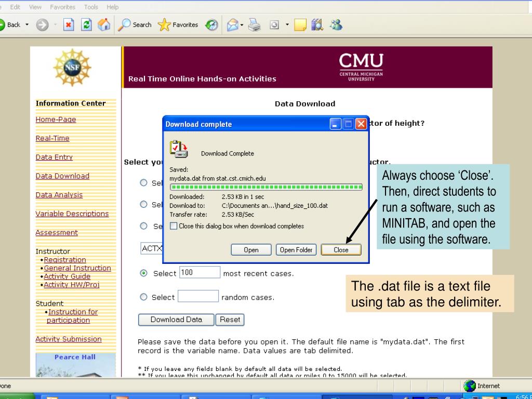The image size is (532, 399).
Task: Click the Messenger people icon
Action: (336, 25)
